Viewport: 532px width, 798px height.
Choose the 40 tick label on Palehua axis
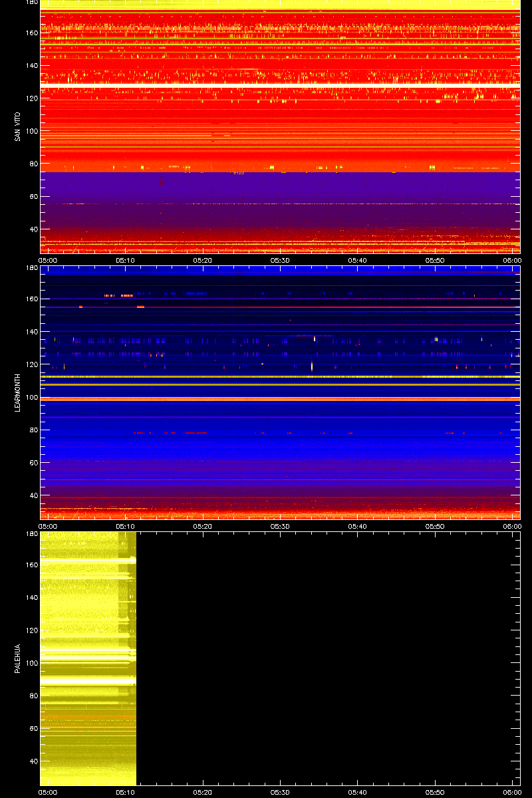click(x=33, y=761)
